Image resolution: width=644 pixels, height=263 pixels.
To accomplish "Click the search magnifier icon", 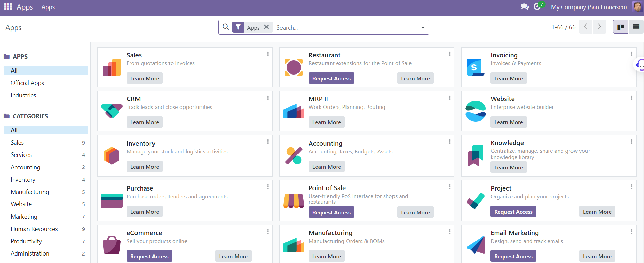I will coord(226,27).
